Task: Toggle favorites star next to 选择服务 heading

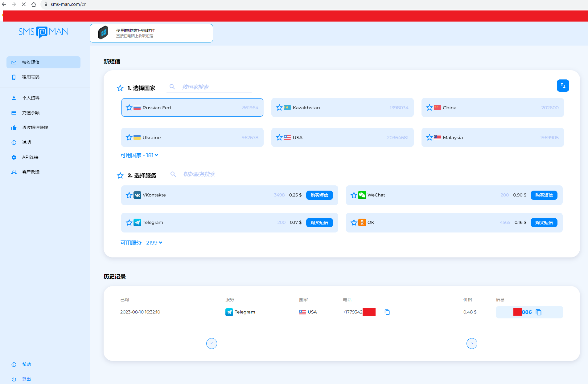Action: [x=120, y=176]
